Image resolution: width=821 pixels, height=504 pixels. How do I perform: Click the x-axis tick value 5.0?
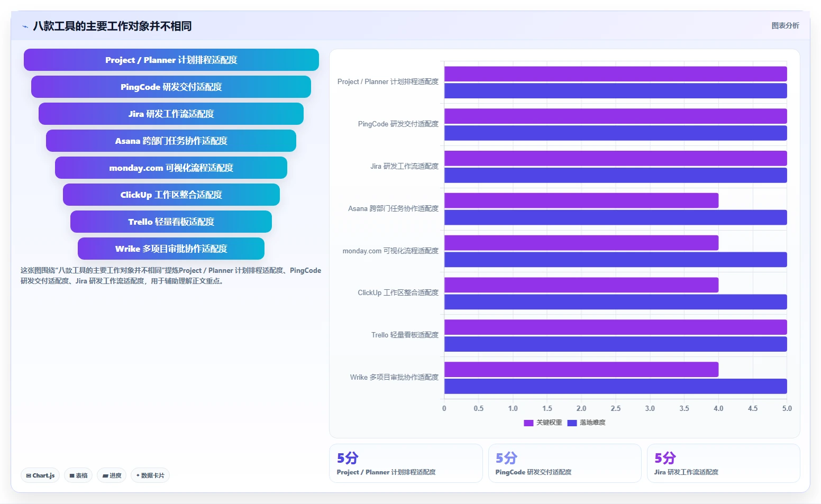coord(787,409)
